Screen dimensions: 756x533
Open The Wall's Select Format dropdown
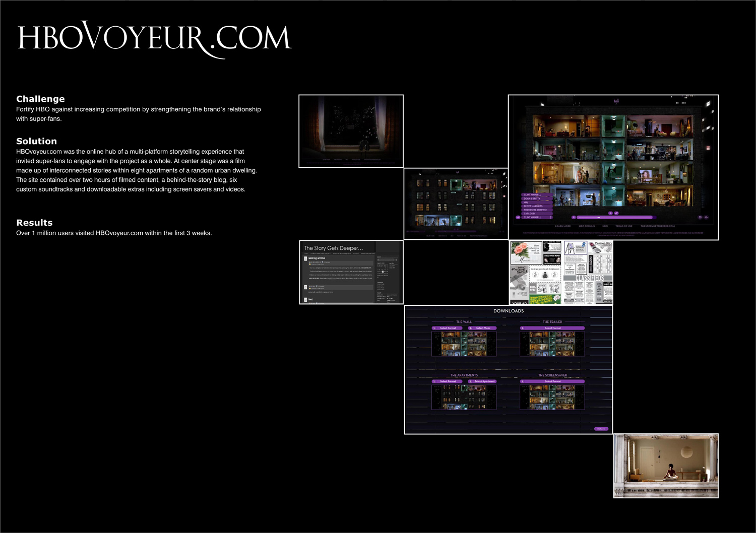448,328
